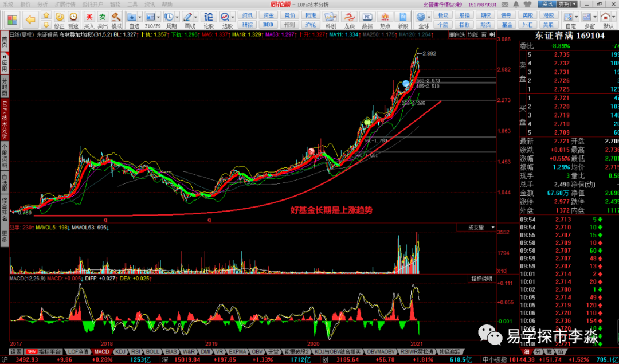
Task: Expand the 周期 period dropdown arrow
Action: (x=177, y=17)
